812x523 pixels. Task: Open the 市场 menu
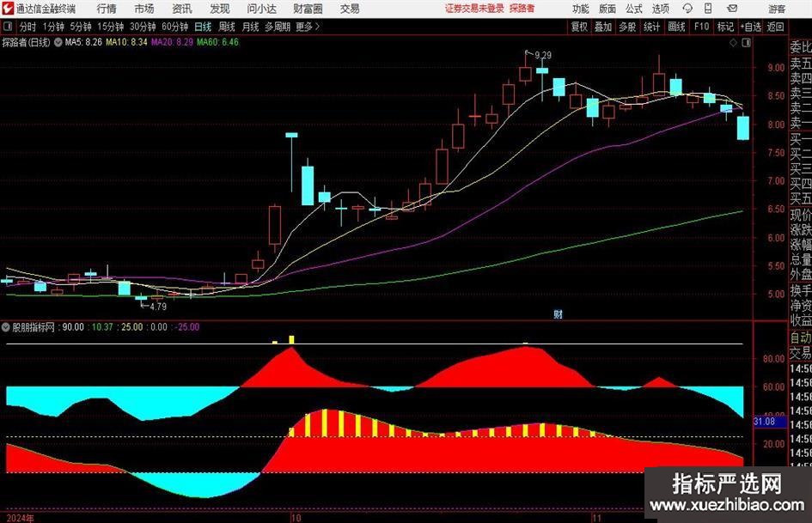pos(144,9)
